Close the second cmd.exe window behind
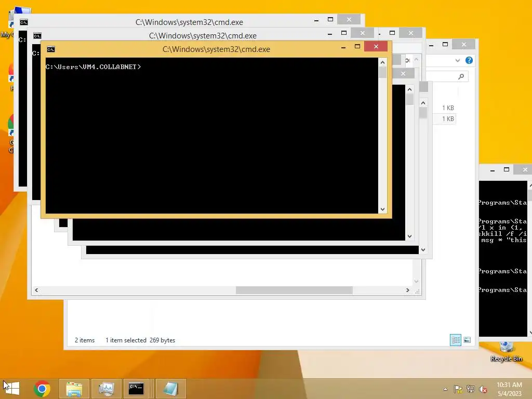Screen dimensions: 532x399 click(362, 33)
